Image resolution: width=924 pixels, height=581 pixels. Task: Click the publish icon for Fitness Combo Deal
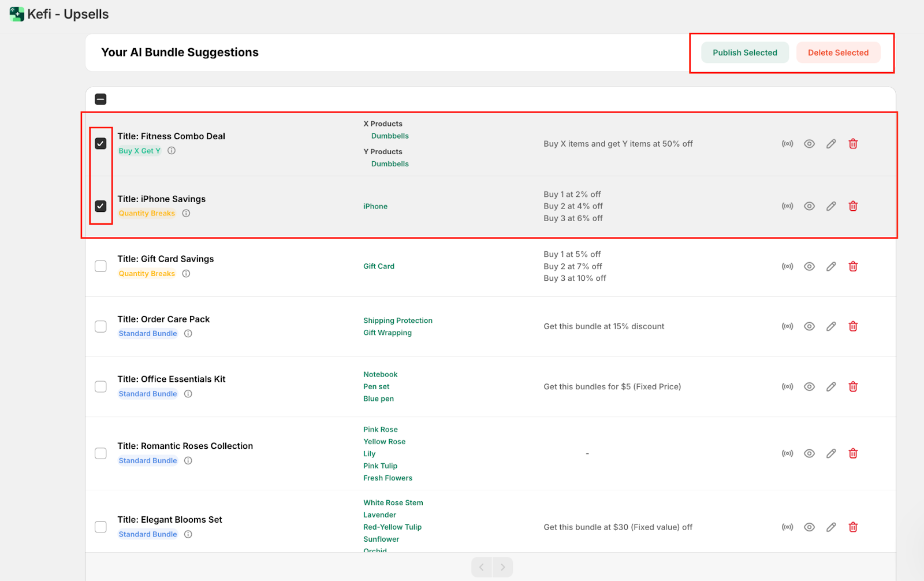[x=787, y=144]
